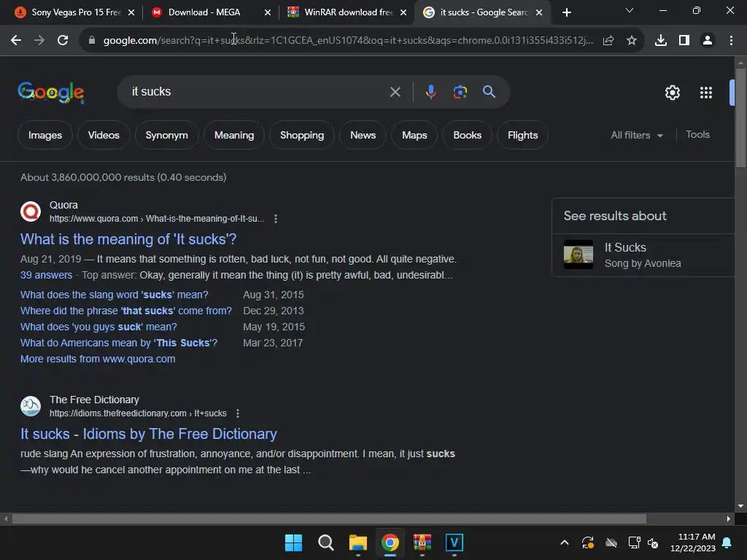Open more options for Free Dictionary result
This screenshot has height=560, width=747.
238,413
